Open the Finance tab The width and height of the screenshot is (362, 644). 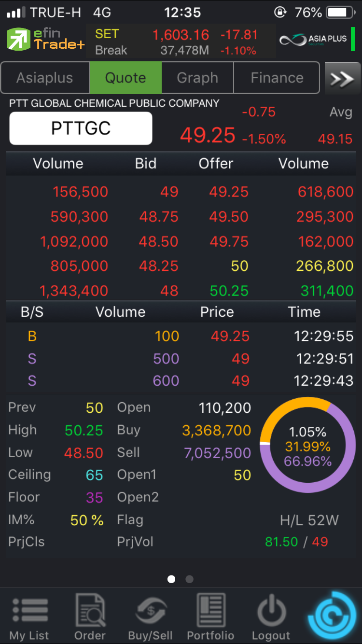point(277,78)
